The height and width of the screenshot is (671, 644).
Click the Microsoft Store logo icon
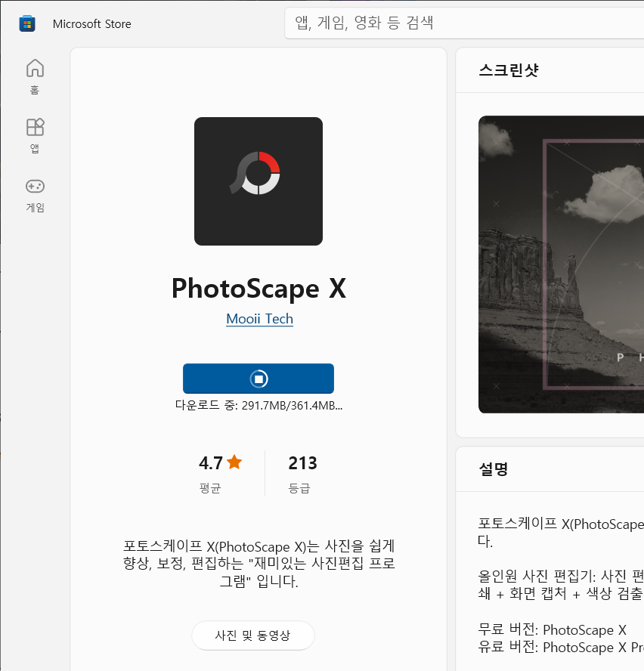point(27,23)
